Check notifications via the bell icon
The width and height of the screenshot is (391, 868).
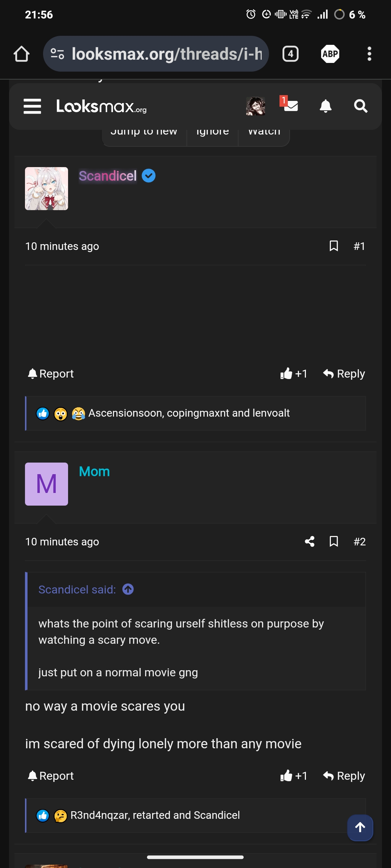click(x=325, y=106)
